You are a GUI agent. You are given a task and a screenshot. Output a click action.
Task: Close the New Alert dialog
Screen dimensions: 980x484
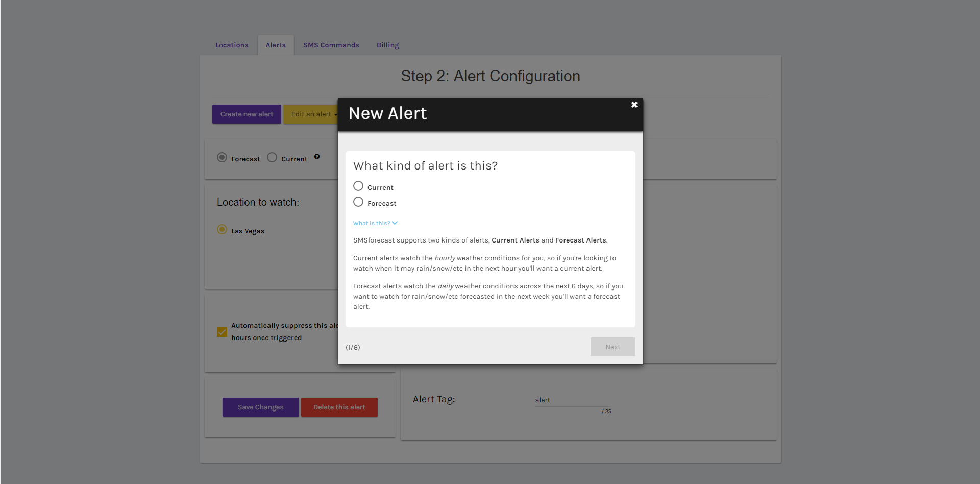click(x=634, y=105)
